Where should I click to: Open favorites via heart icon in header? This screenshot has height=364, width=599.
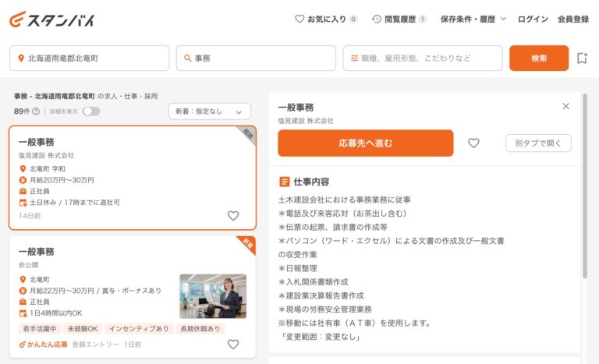pos(299,19)
